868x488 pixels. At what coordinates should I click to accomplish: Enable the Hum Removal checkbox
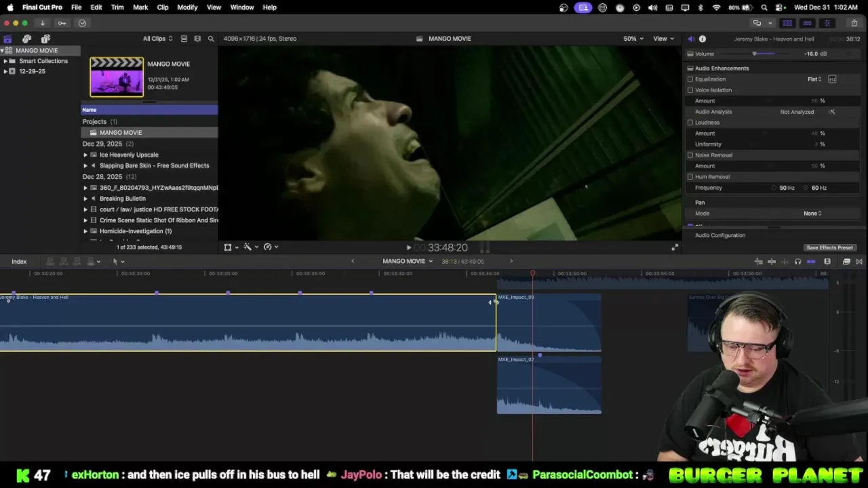[690, 177]
